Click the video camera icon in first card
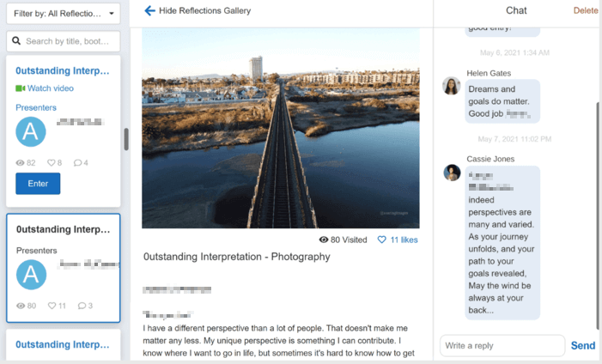The image size is (602, 364). [x=21, y=88]
